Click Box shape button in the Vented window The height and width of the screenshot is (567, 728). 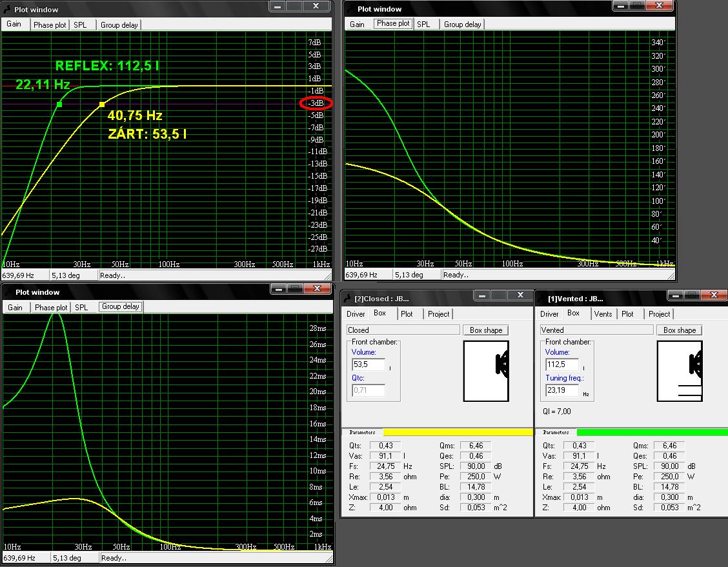point(679,330)
